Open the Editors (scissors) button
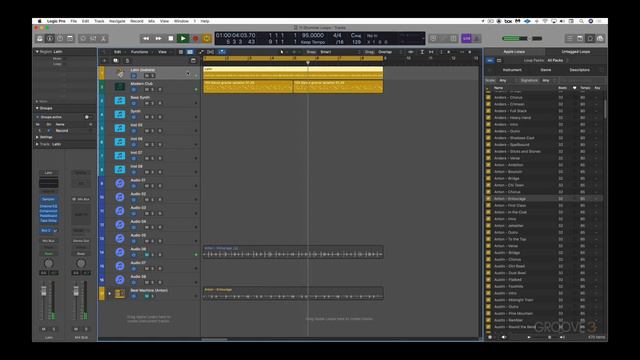 coord(104,38)
